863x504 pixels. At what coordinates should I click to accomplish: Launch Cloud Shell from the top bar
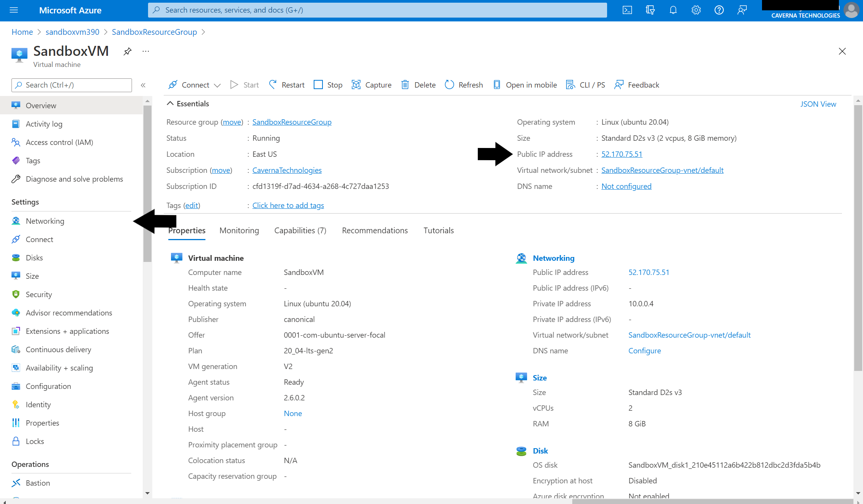627,10
